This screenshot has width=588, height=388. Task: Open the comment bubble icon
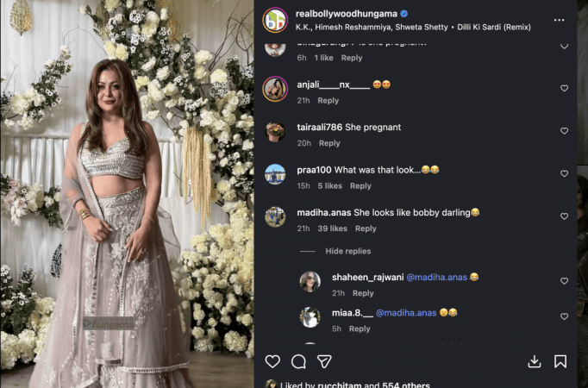(298, 361)
